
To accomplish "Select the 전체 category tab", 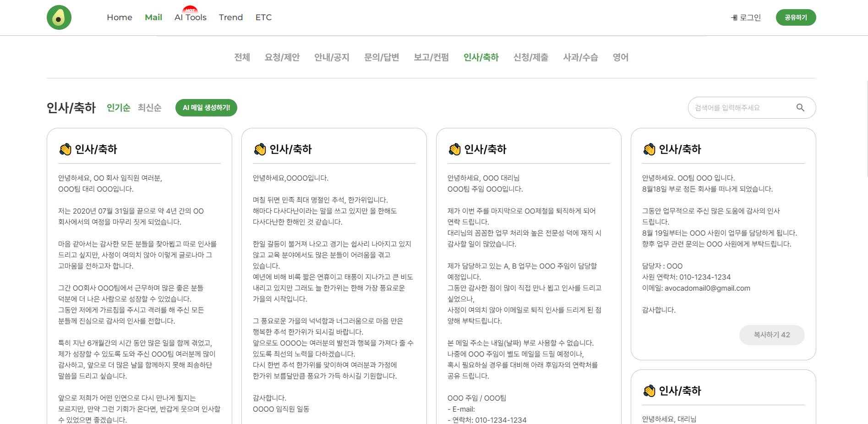I will pos(242,57).
